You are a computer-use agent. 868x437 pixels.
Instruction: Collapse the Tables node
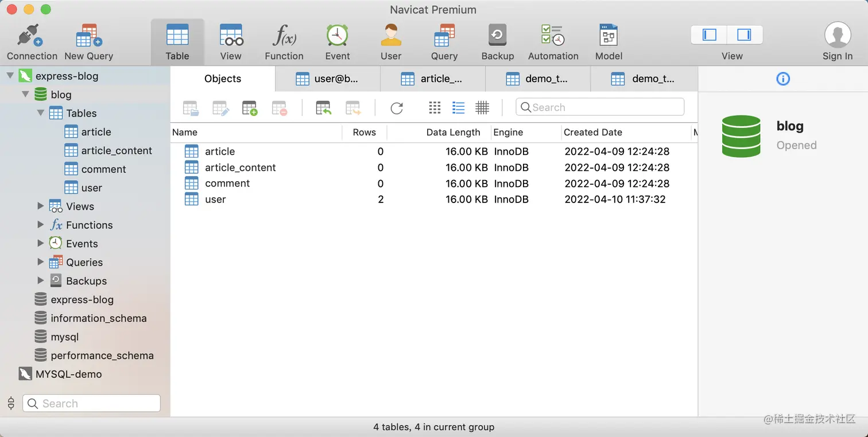tap(41, 113)
